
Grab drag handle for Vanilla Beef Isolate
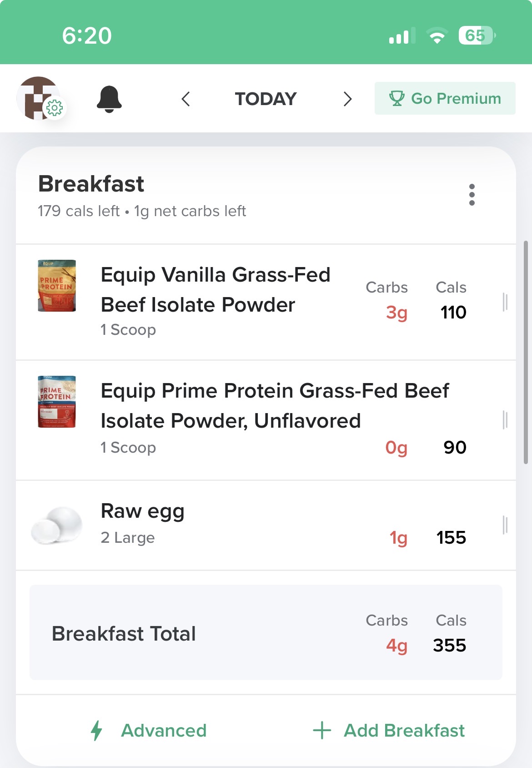tap(505, 302)
